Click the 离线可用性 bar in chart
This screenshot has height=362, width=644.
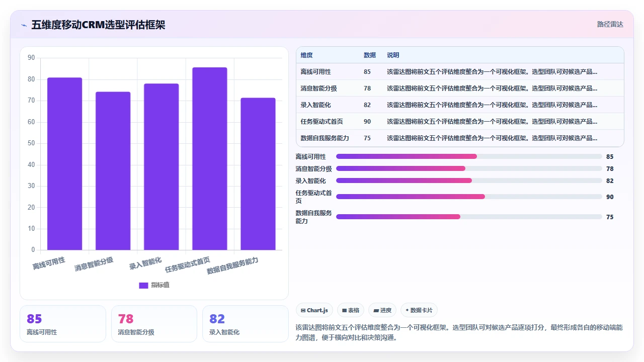[x=64, y=163]
